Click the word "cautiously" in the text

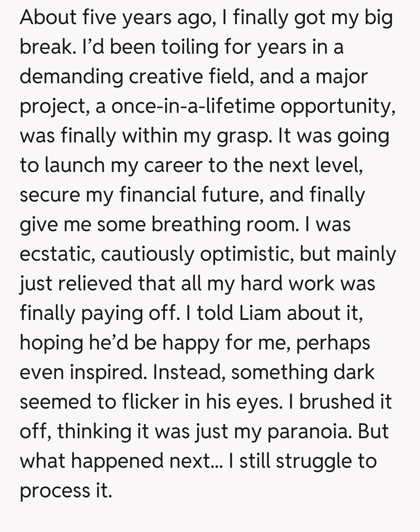tap(147, 254)
